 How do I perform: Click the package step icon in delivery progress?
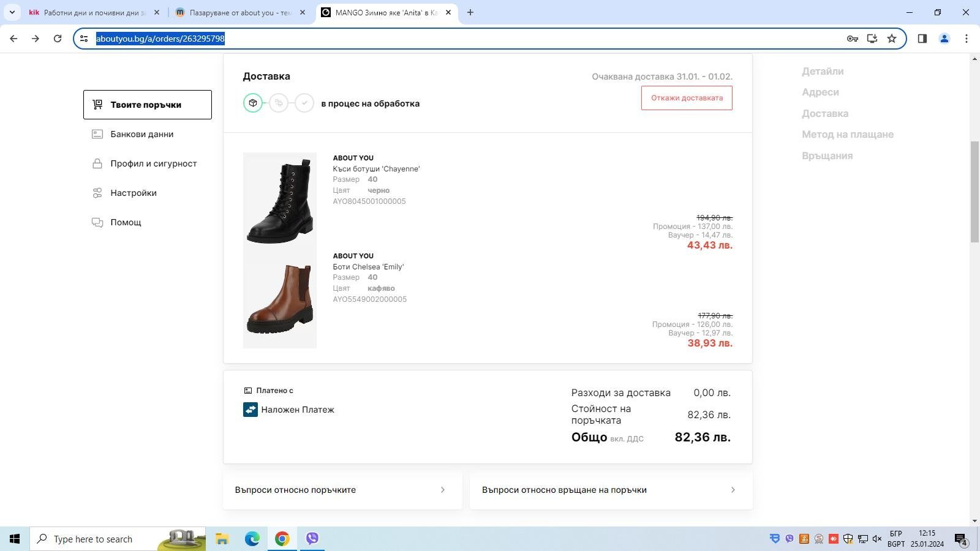pyautogui.click(x=253, y=103)
